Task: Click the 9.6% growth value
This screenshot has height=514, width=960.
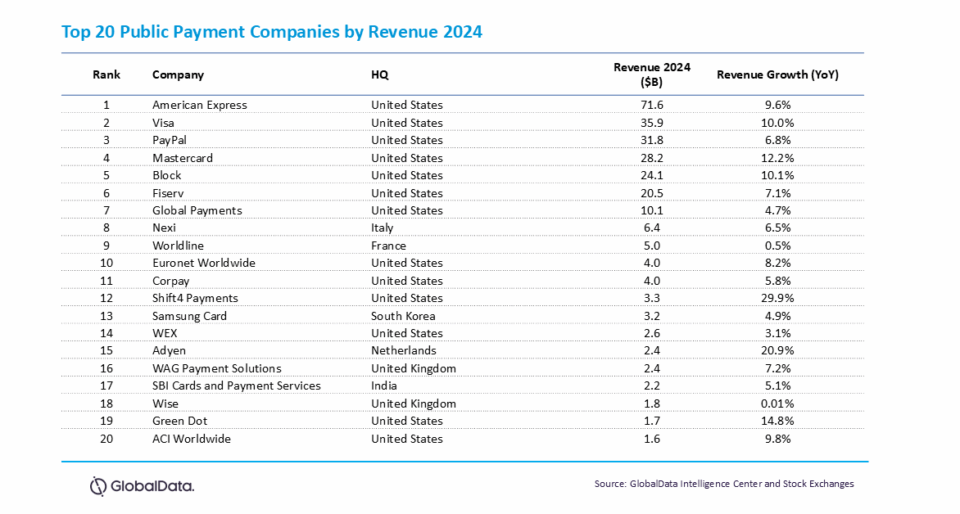Action: click(778, 105)
